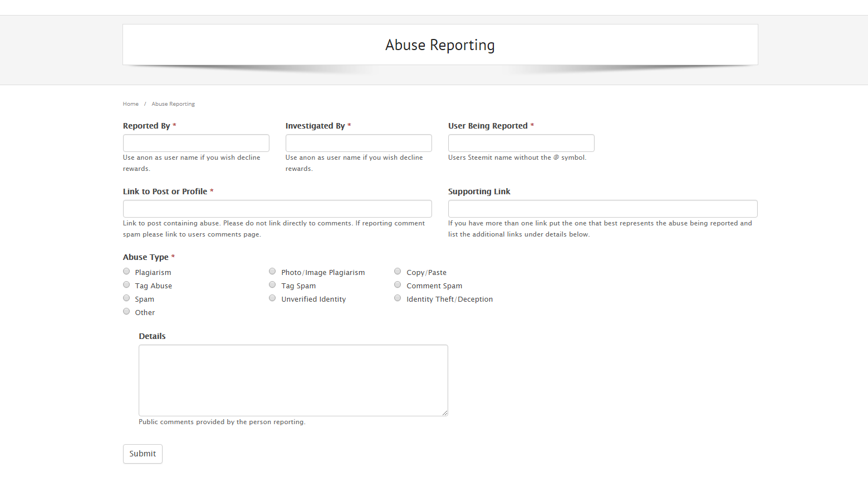Select the Tag Abuse radio button
The height and width of the screenshot is (477, 868).
126,284
